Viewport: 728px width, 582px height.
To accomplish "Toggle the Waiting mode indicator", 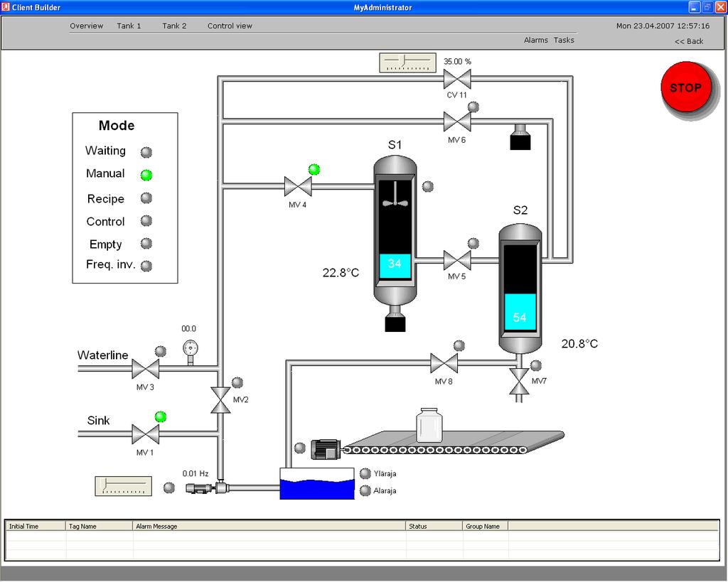I will coord(146,152).
